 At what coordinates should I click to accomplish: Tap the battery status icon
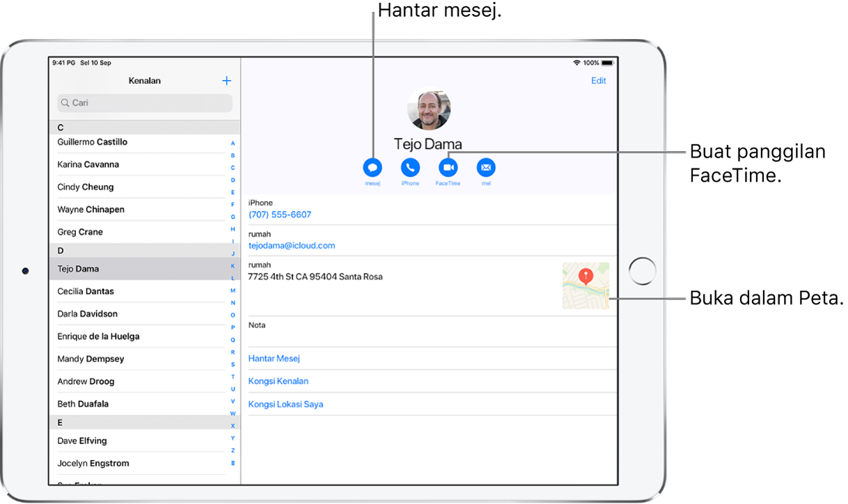608,63
